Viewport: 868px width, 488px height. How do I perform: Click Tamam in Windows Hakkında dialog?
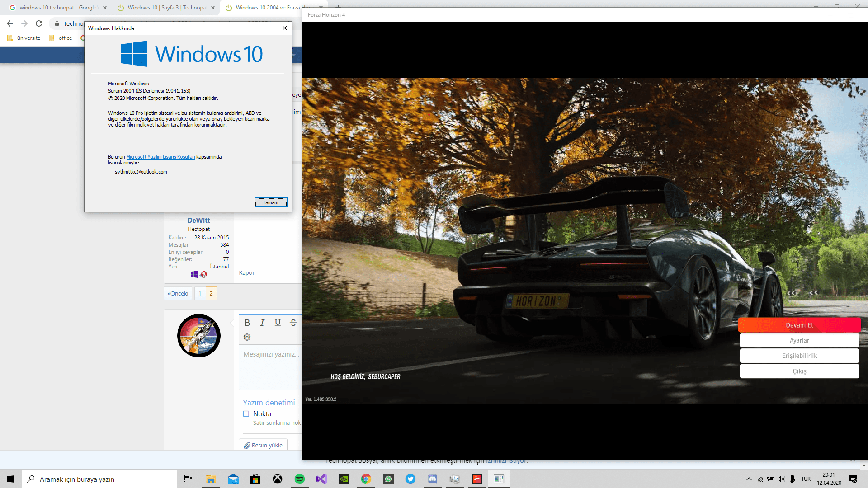pos(270,202)
